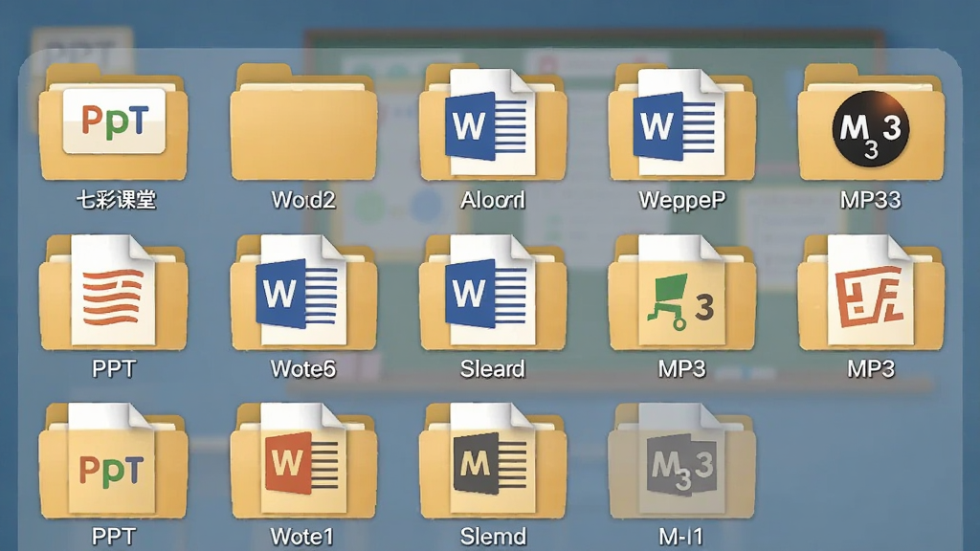The height and width of the screenshot is (551, 980).
Task: Select the label Sleard
Action: (493, 368)
